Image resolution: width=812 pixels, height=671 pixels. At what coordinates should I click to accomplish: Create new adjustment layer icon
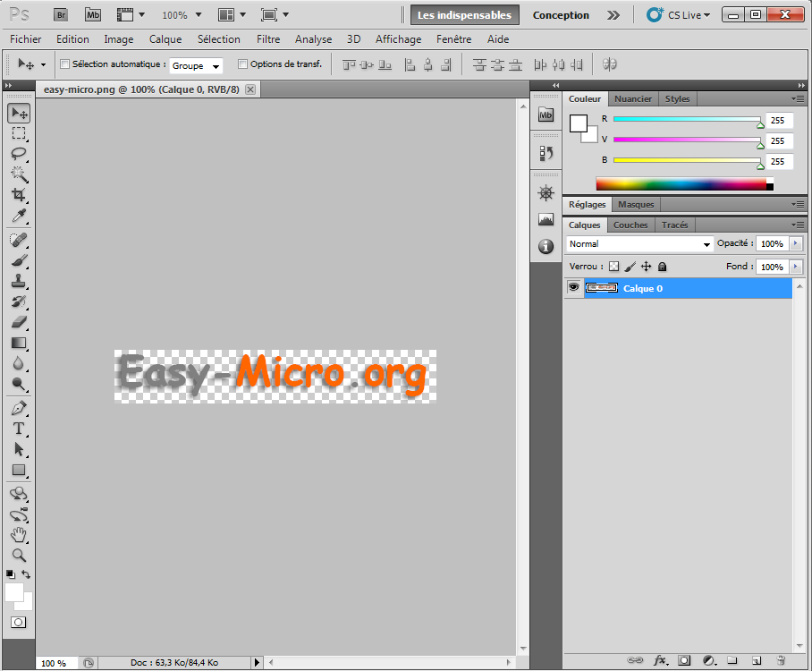click(709, 660)
